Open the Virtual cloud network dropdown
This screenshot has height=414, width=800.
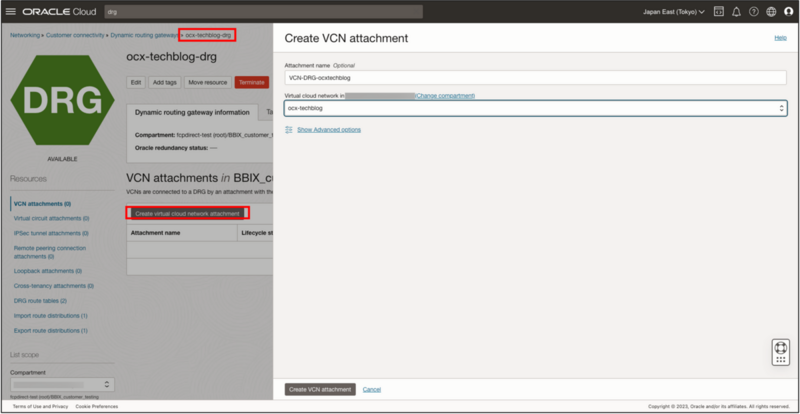pos(535,108)
